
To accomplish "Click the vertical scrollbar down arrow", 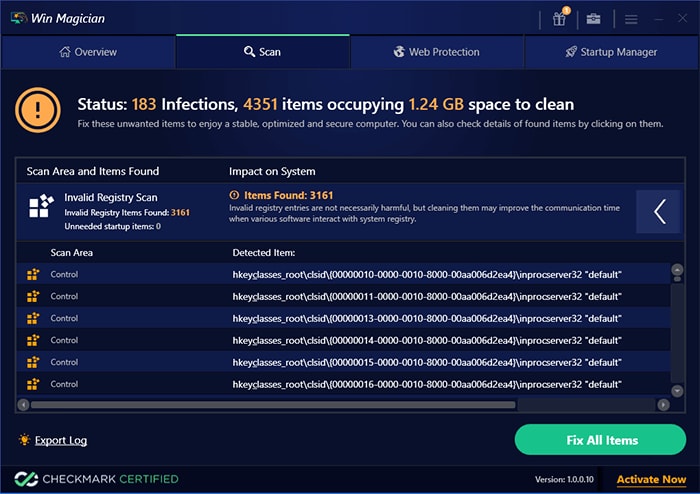I will click(677, 391).
